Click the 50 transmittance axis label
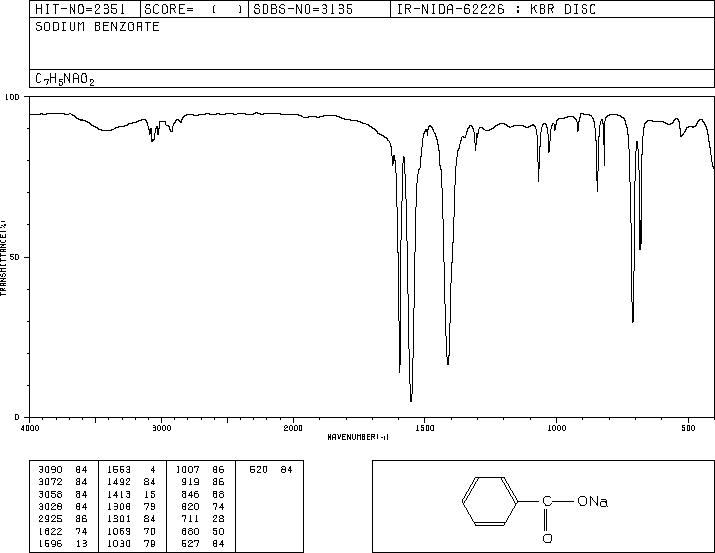The width and height of the screenshot is (715, 553). (x=15, y=257)
